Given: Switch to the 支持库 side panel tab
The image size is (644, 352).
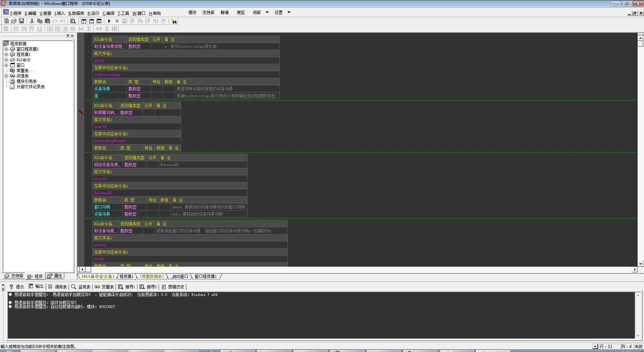Looking at the screenshot, I should 14,276.
